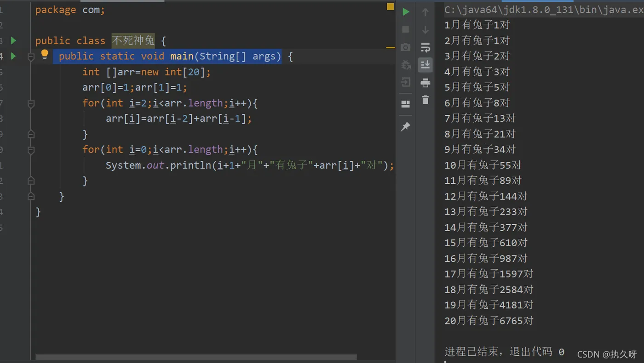Click fold end marker of main method
The image size is (644, 363).
tap(31, 197)
